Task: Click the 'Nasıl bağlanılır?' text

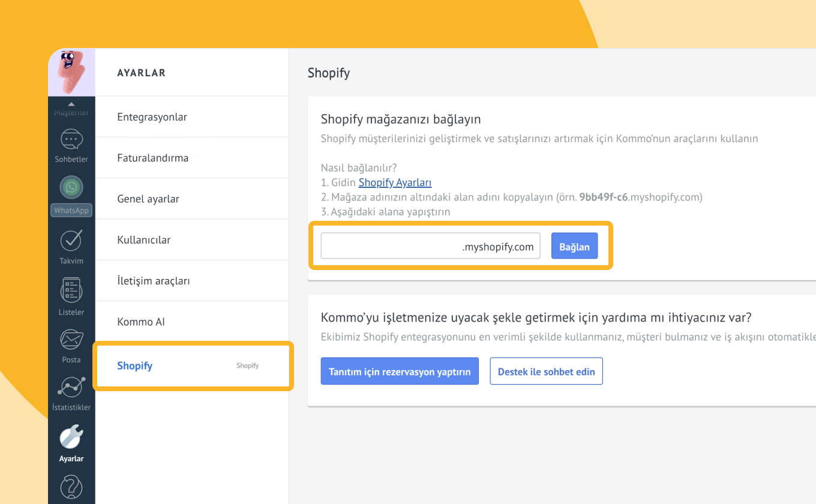Action: coord(359,168)
